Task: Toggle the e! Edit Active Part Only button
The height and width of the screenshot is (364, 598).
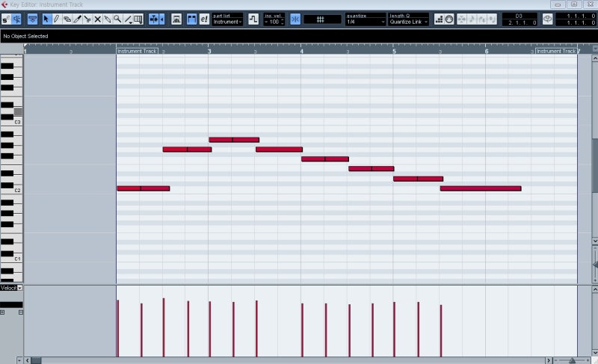Action: pos(204,19)
